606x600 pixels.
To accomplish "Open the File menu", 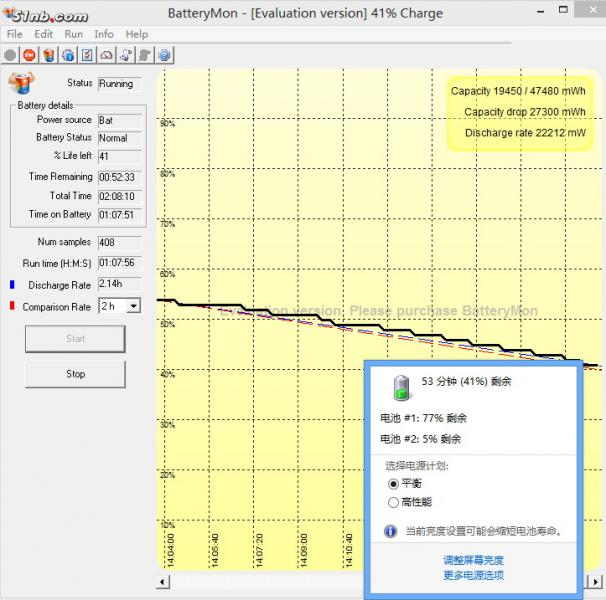I will [x=14, y=34].
